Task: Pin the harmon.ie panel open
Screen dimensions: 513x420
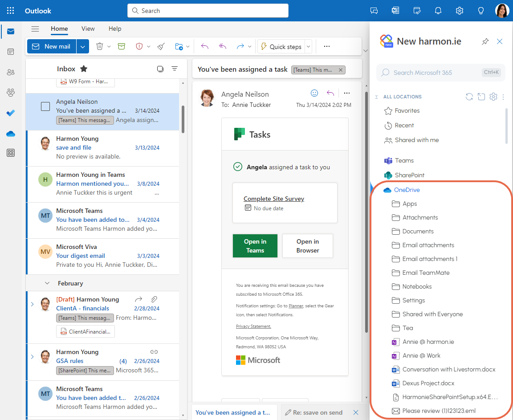Action: (485, 41)
